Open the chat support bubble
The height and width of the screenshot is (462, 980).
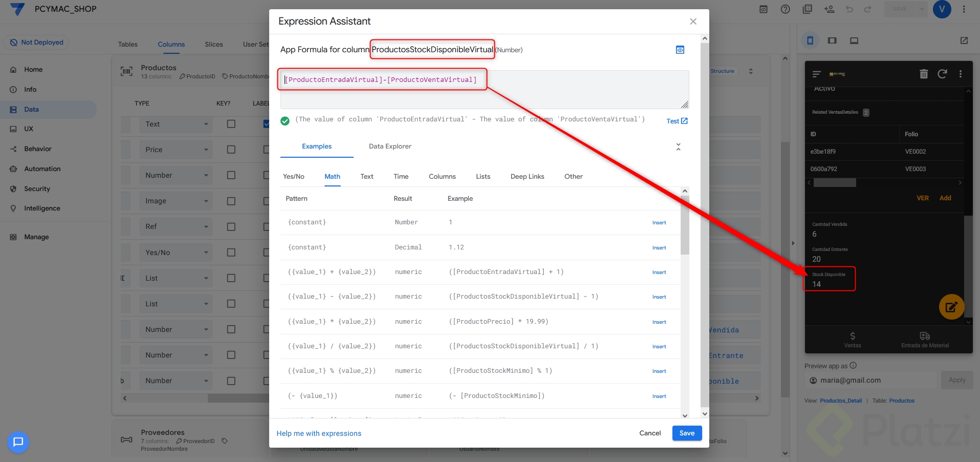coord(18,442)
